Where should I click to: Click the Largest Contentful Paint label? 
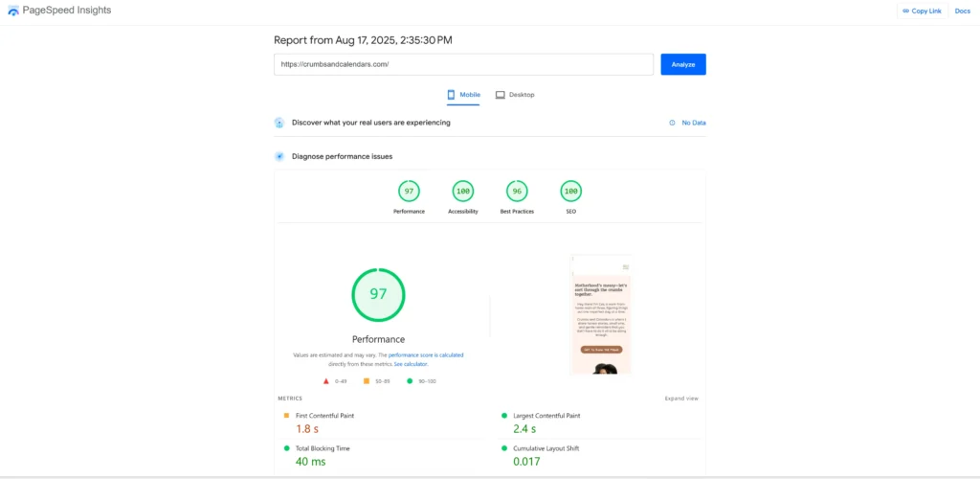[546, 415]
